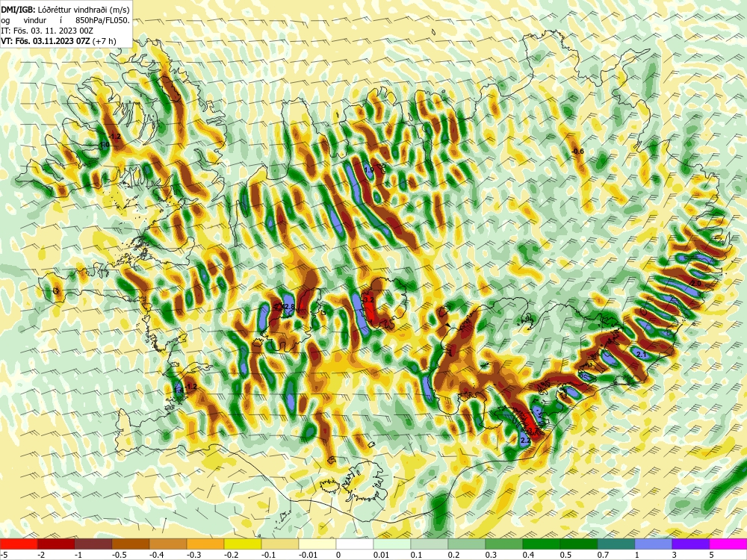The width and height of the screenshot is (747, 560).
Task: Click the white legend swatch at 0
Action: (355, 544)
